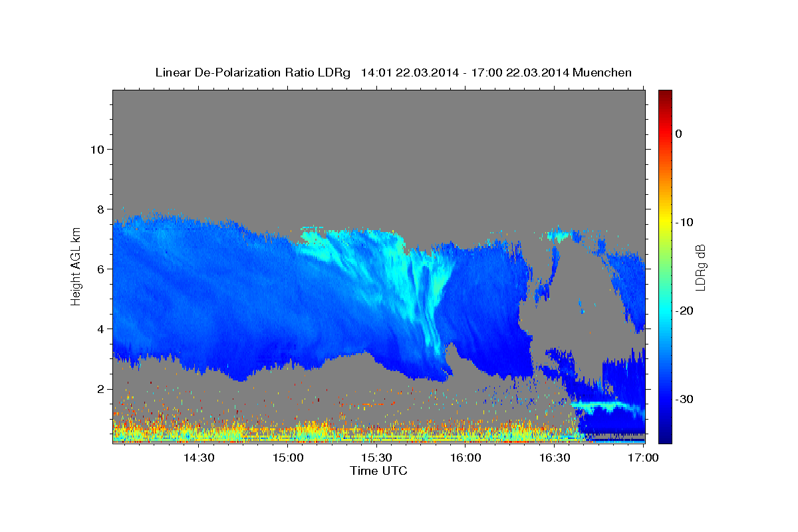Screen dimensions: 798x532
Task: Click the 'Time UTC' axis label
Action: pos(378,471)
